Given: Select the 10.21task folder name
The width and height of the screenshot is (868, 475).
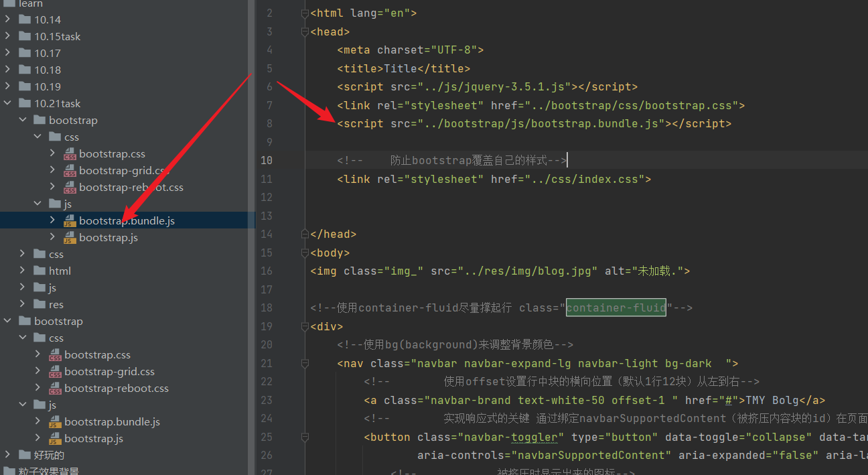Looking at the screenshot, I should [x=58, y=104].
